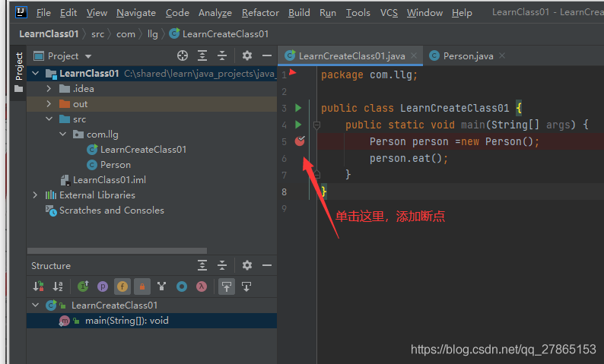Click Expand All in Structure panel

coord(202,265)
